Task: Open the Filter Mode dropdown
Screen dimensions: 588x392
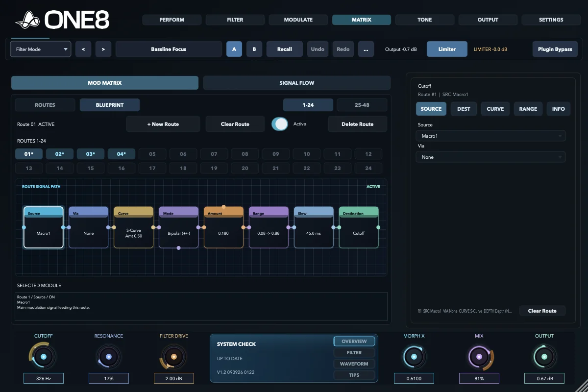Action: pos(41,49)
